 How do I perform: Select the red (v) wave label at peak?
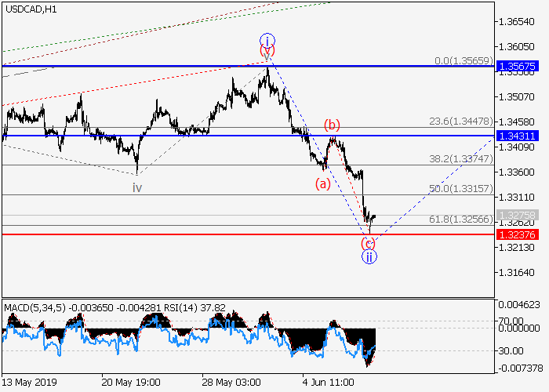point(267,52)
